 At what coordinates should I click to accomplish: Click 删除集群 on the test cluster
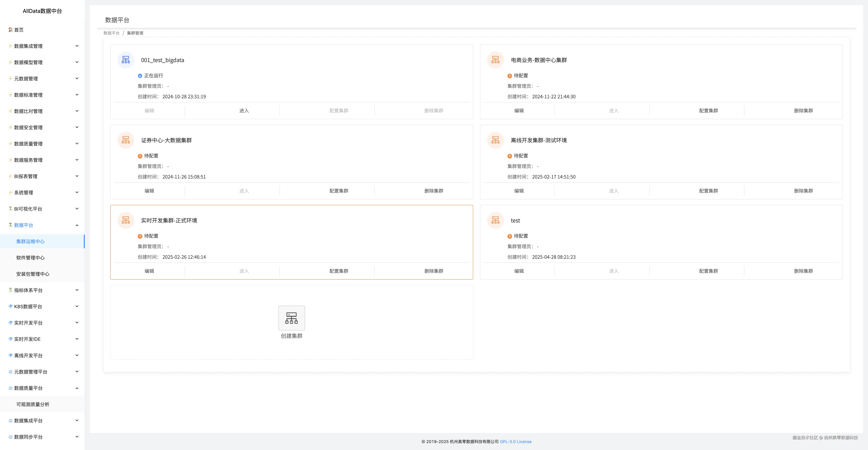click(x=803, y=271)
